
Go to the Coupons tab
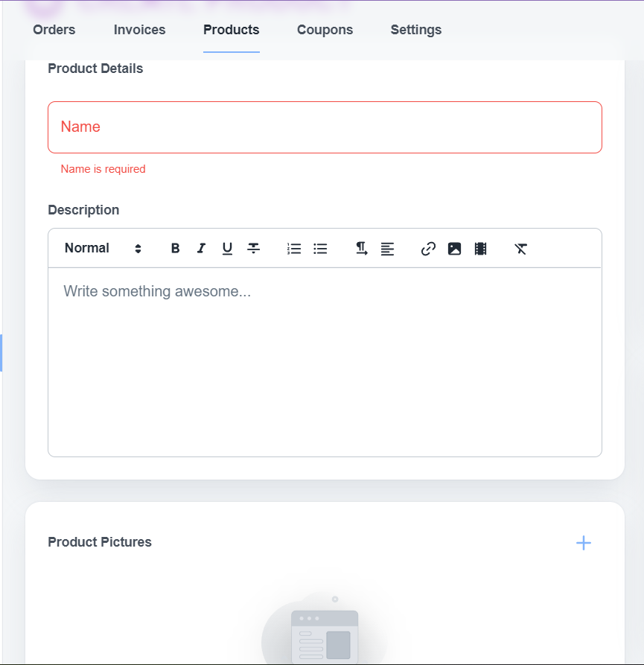(325, 30)
